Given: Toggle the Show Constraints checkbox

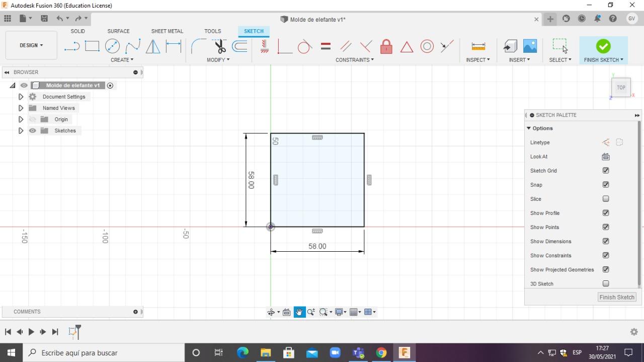Looking at the screenshot, I should (x=606, y=255).
